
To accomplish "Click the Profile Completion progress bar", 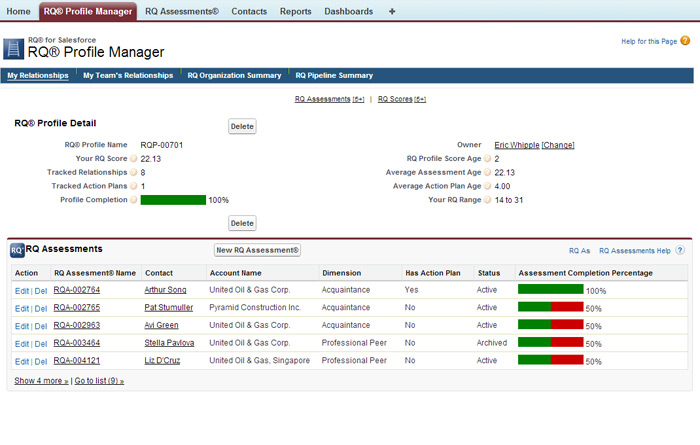I will [173, 200].
